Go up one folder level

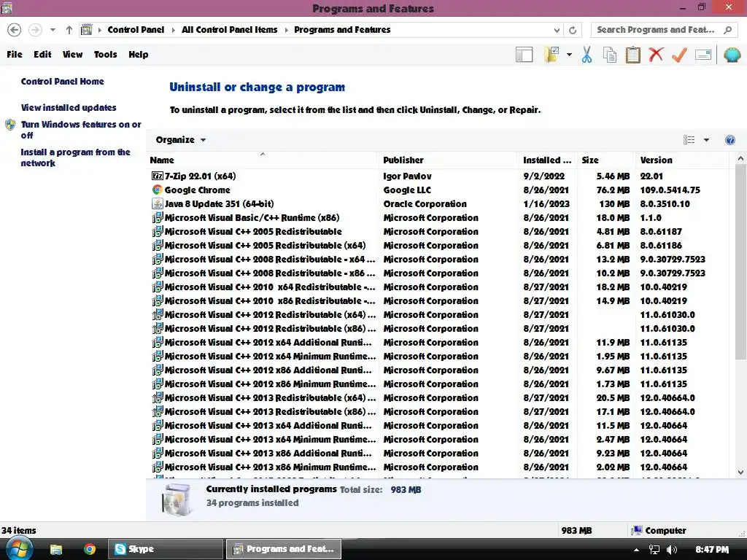pyautogui.click(x=69, y=30)
